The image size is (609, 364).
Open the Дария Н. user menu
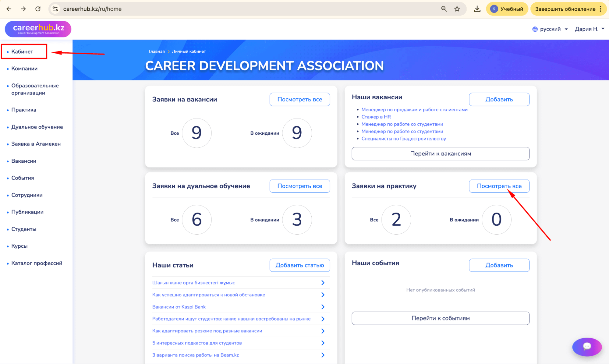click(x=589, y=29)
